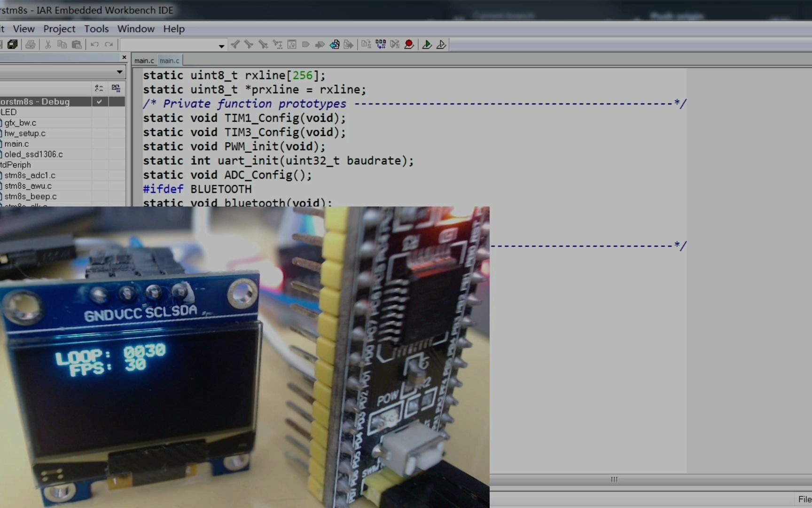
Task: Close the workspace panel with X
Action: pyautogui.click(x=124, y=57)
